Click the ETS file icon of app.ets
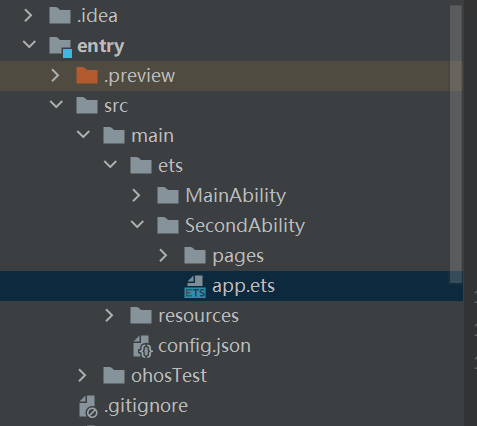Viewport: 477px width, 426px height. click(x=195, y=286)
